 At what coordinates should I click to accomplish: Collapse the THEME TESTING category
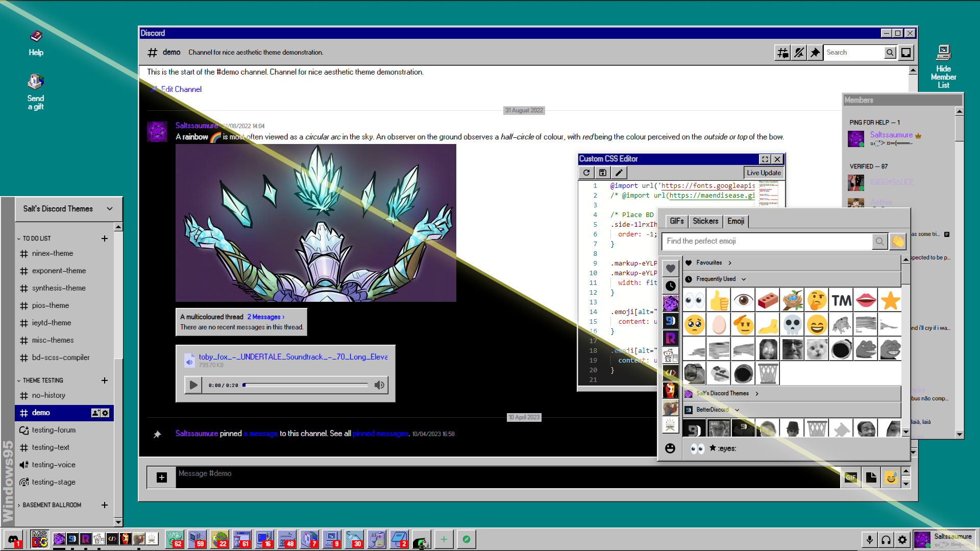(42, 380)
